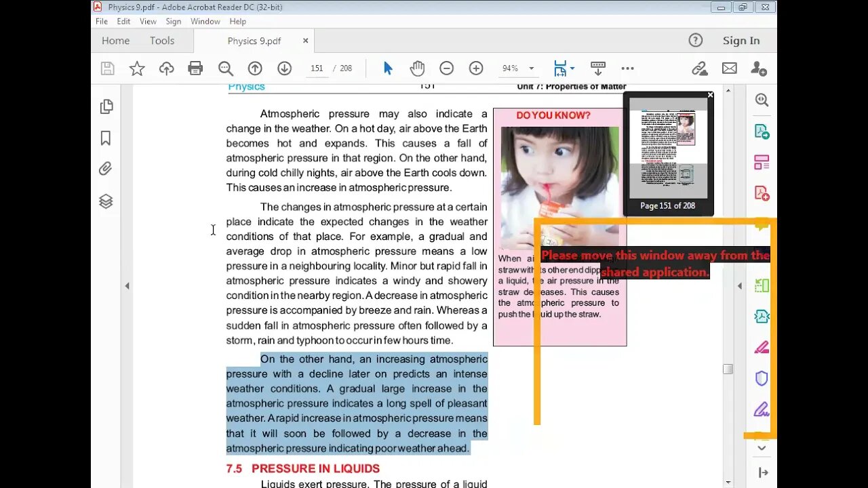Send file by email envelope icon
The width and height of the screenshot is (868, 488).
(x=729, y=68)
